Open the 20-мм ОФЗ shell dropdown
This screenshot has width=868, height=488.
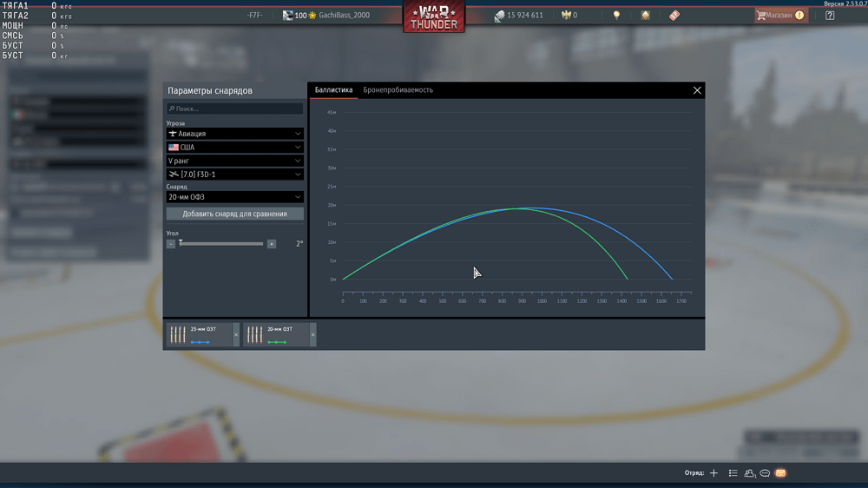[x=235, y=197]
